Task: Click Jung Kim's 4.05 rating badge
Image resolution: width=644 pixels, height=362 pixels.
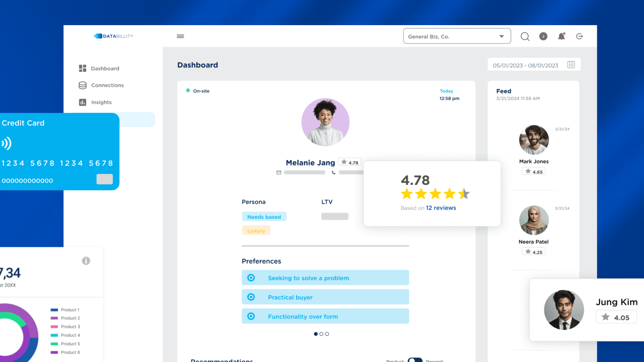Action: [x=616, y=317]
